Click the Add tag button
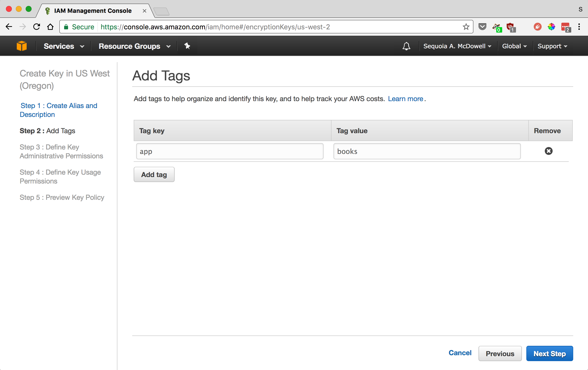588x370 pixels. [154, 174]
